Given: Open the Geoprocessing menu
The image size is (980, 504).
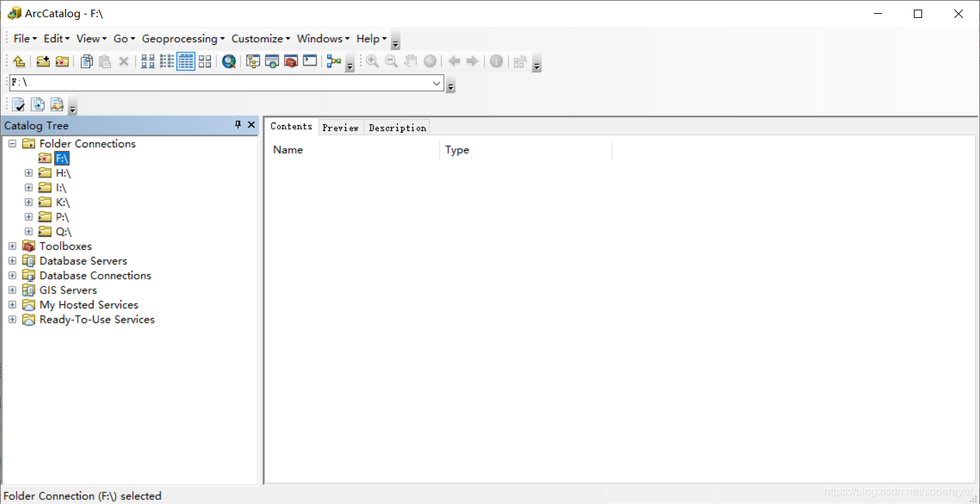Looking at the screenshot, I should 183,39.
